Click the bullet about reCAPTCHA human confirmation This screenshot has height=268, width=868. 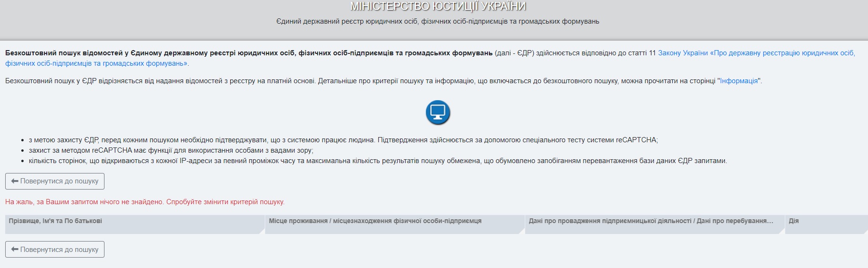[343, 140]
